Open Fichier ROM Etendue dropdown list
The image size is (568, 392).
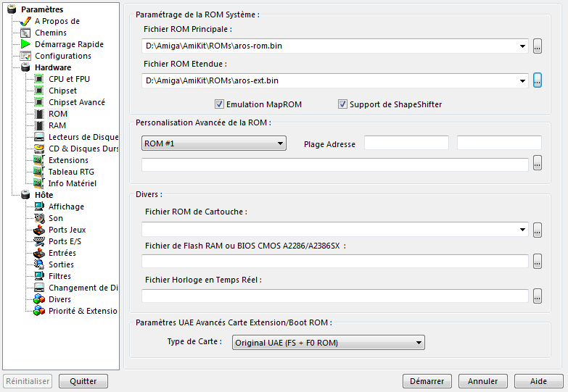(522, 80)
